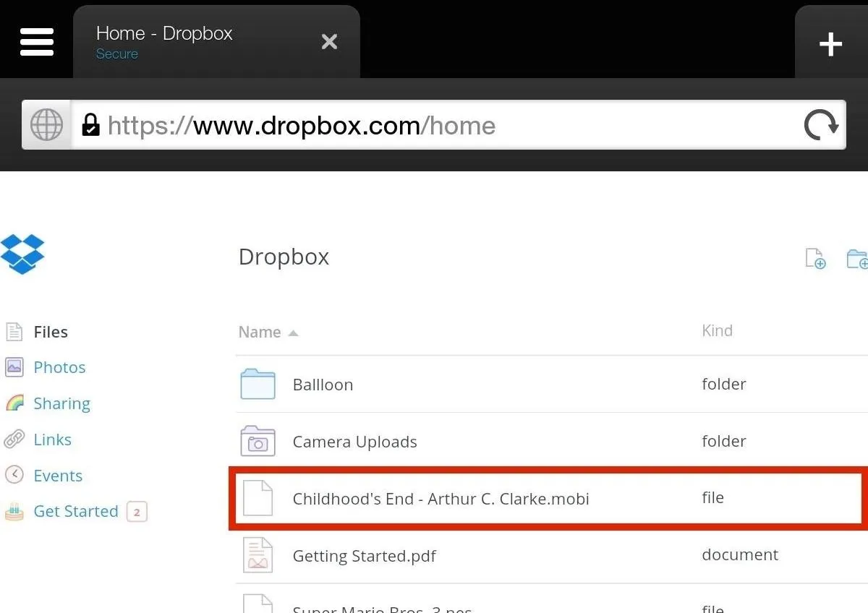Open the browser hamburger menu
This screenshot has height=613, width=868.
coord(37,42)
